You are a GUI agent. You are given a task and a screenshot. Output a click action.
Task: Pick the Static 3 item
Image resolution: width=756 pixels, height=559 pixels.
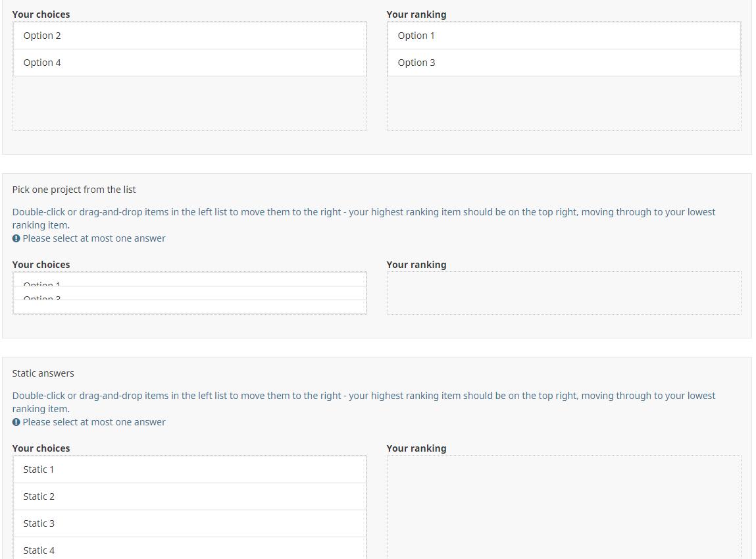[x=189, y=523]
